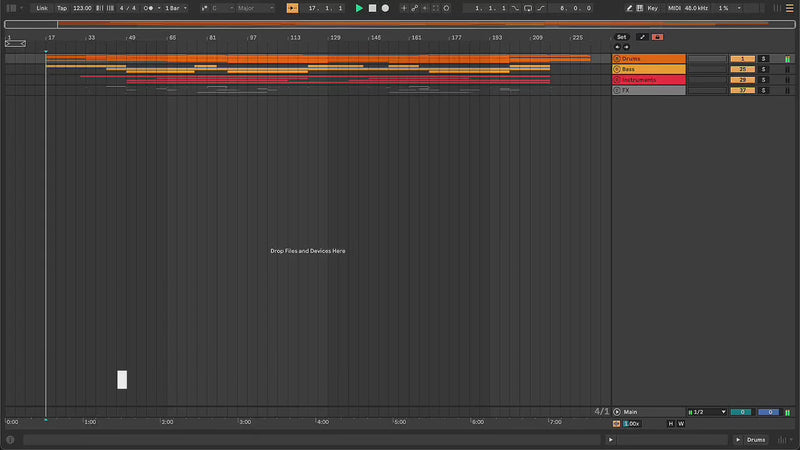Click the Set locator button
Image resolution: width=800 pixels, height=450 pixels.
(x=621, y=37)
